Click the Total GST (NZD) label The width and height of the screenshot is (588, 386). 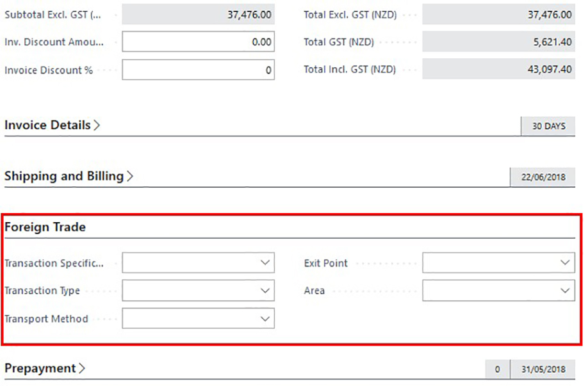click(339, 42)
